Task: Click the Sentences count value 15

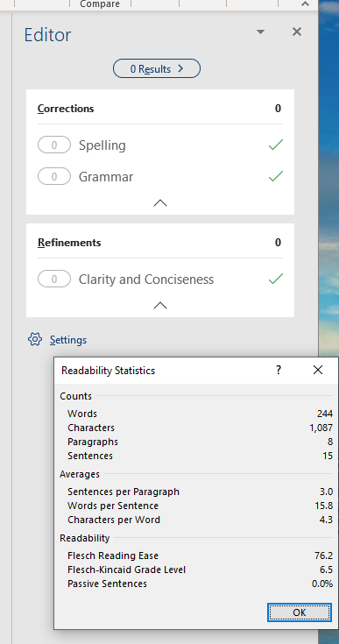Action: (328, 456)
